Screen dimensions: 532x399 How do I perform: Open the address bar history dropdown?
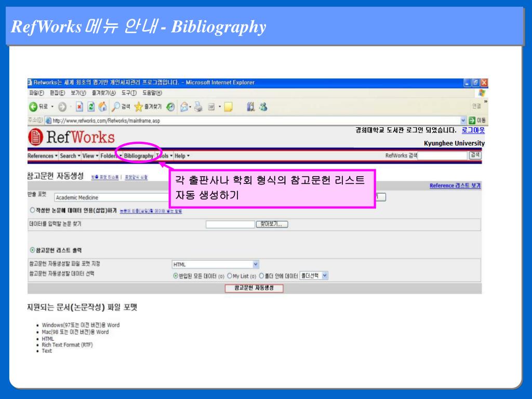coord(463,121)
